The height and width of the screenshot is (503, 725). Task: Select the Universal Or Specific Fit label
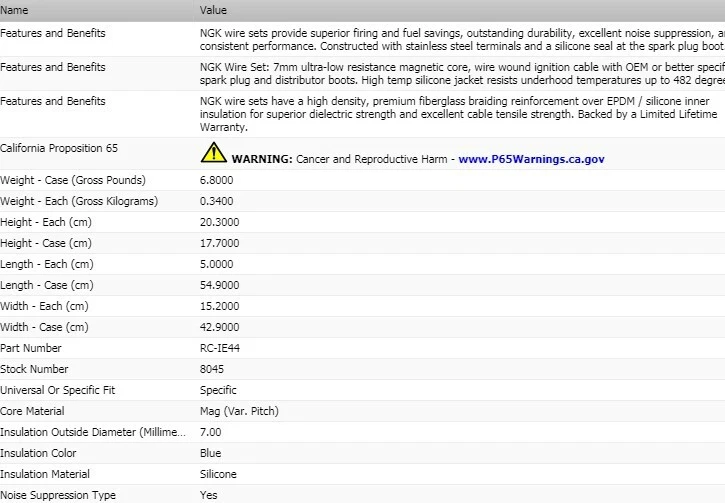(57, 390)
